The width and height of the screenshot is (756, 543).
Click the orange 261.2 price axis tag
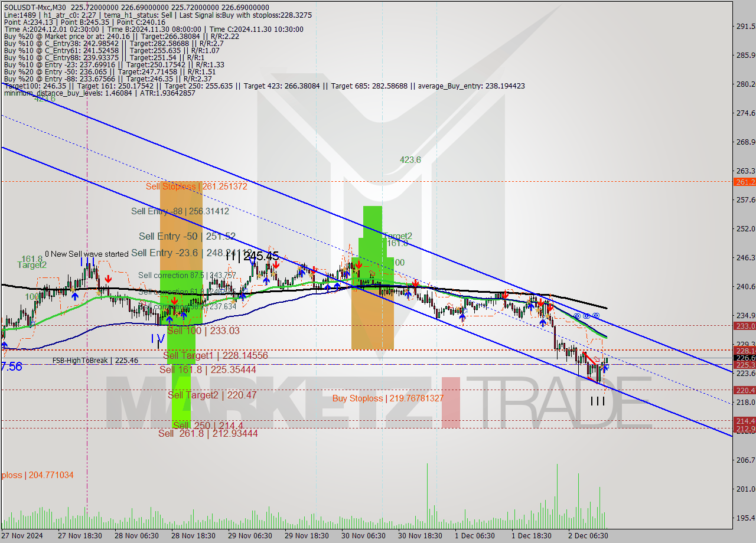744,182
